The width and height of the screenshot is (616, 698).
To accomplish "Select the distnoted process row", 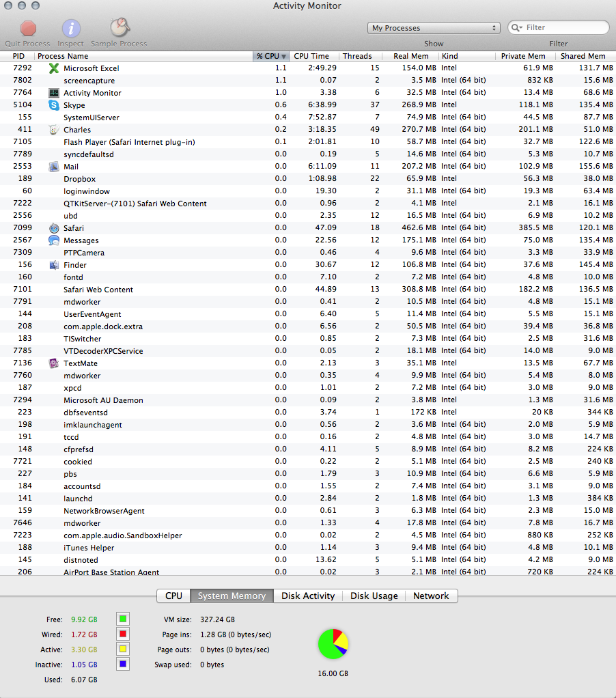I will (308, 560).
